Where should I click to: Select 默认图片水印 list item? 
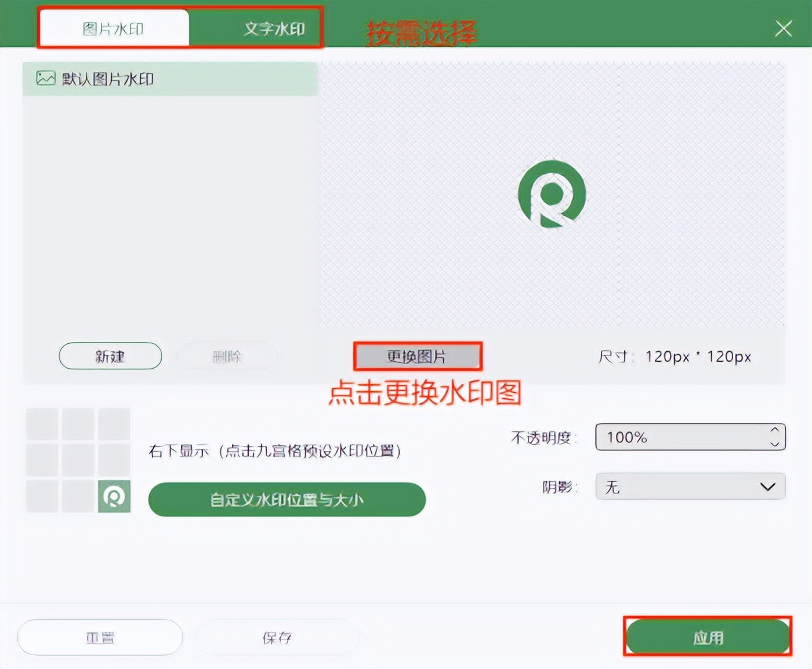170,79
